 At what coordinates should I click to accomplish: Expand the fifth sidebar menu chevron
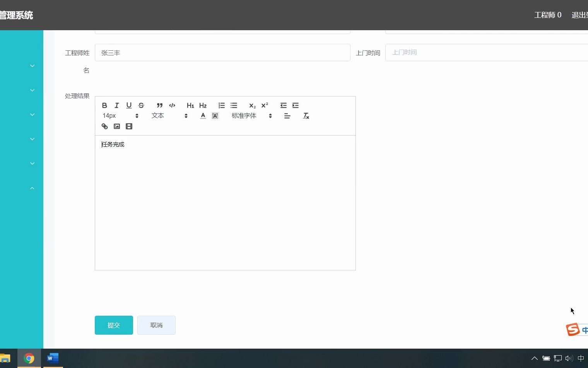32,163
